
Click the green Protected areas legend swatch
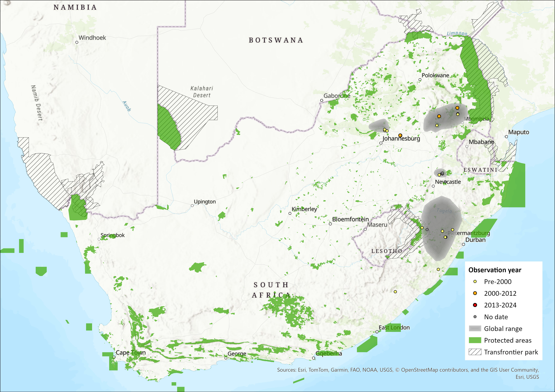coord(475,340)
